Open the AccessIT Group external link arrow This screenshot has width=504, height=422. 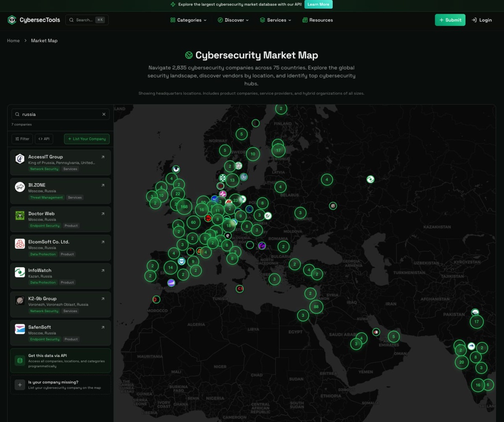tap(103, 157)
